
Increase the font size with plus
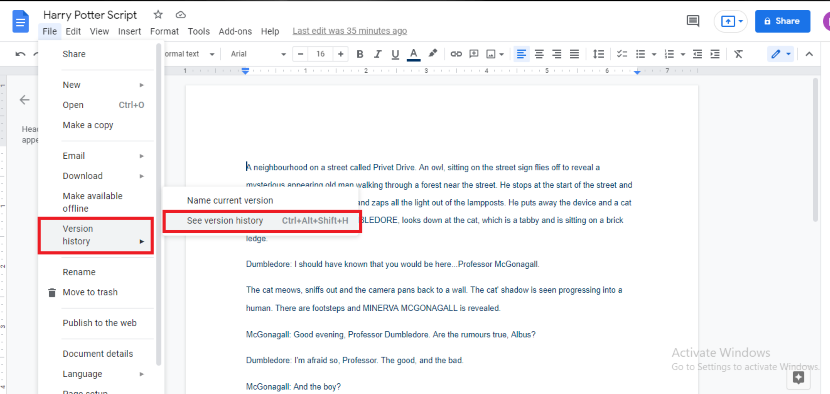point(340,54)
